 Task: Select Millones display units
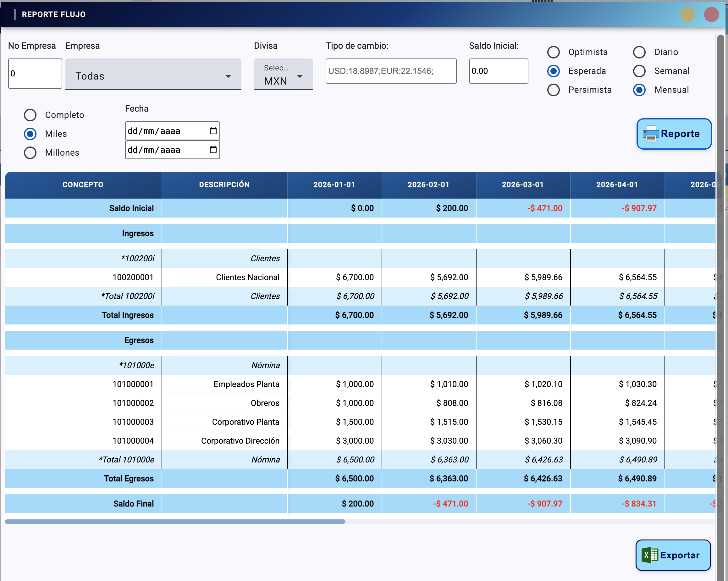pos(30,153)
